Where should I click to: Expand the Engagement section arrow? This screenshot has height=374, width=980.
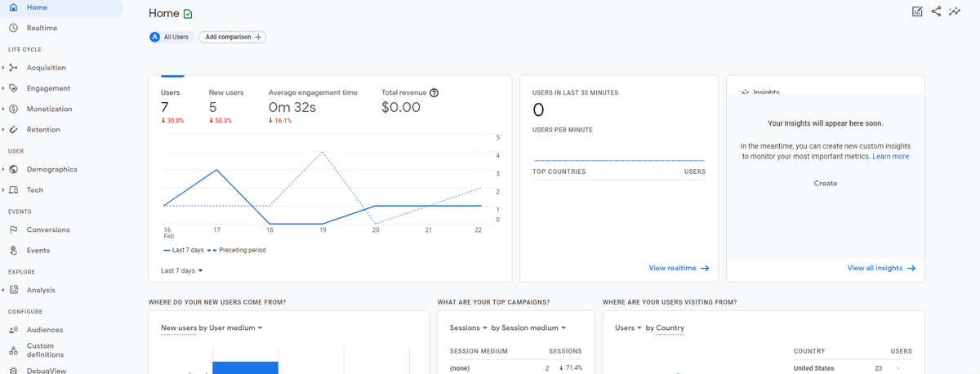(3, 88)
